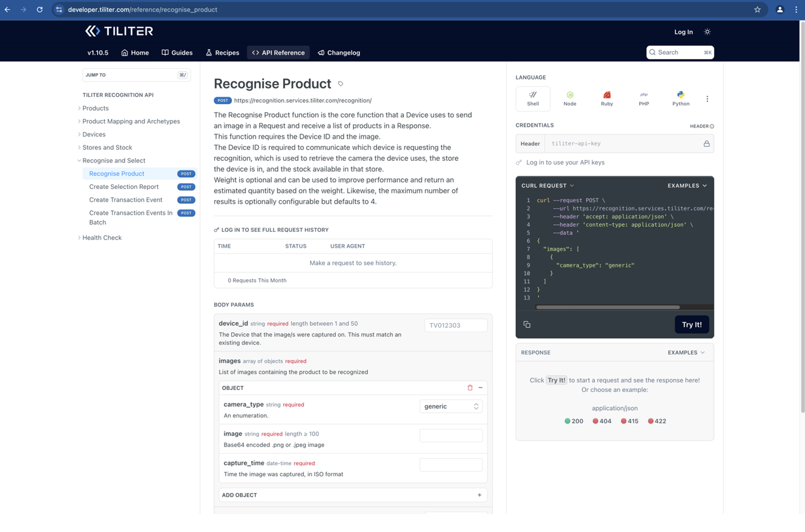
Task: Click plus icon on ADD OBJECT
Action: click(x=480, y=495)
